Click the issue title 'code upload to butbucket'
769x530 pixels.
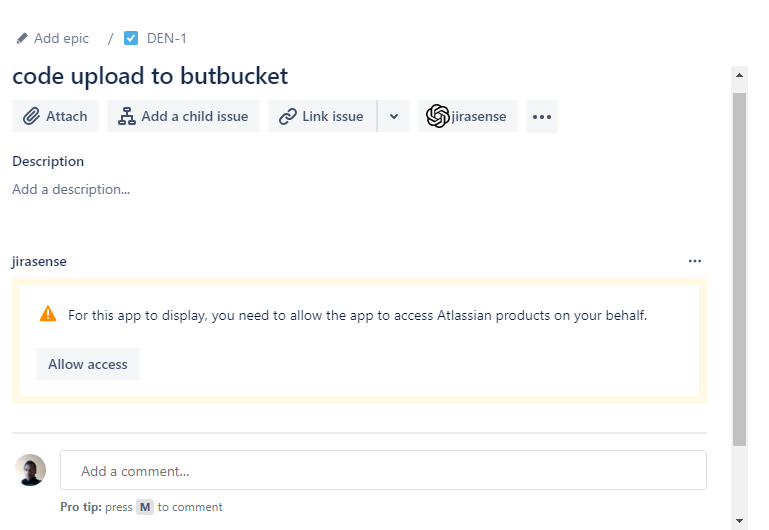click(150, 76)
